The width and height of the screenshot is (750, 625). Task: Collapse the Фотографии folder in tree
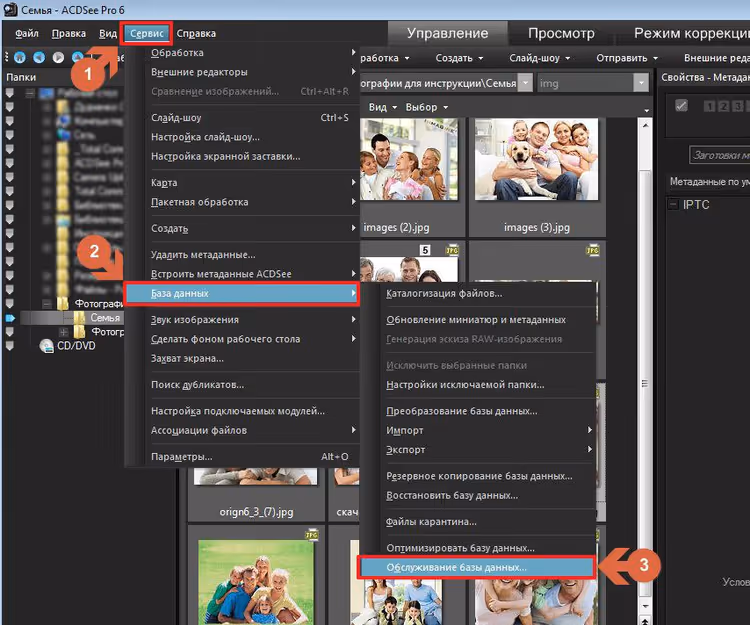(46, 304)
